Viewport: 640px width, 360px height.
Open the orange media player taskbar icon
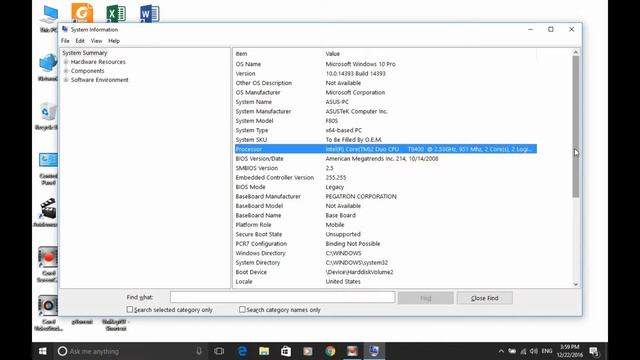pyautogui.click(x=308, y=351)
